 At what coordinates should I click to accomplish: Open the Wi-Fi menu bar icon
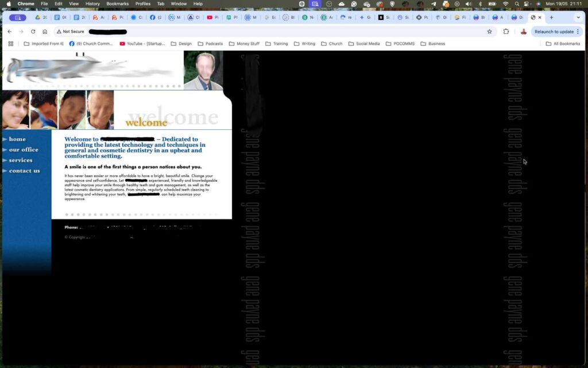[x=506, y=3]
